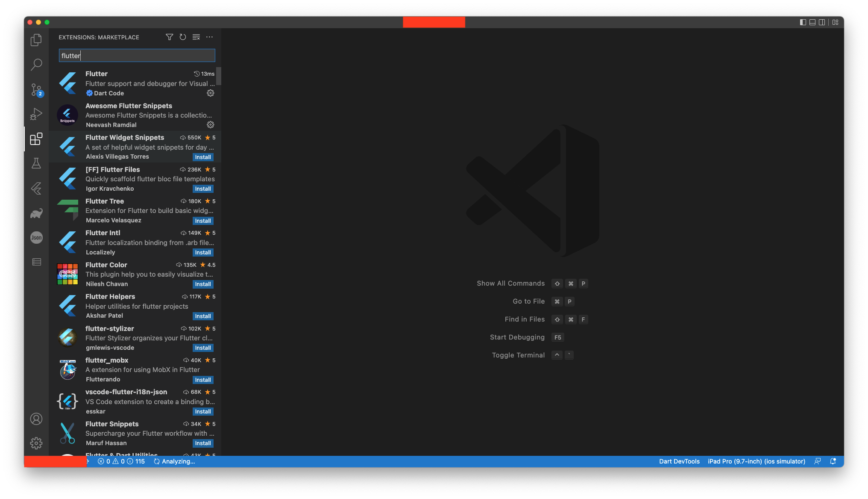Filter extensions using the funnel icon
Image resolution: width=868 pixels, height=499 pixels.
[170, 37]
